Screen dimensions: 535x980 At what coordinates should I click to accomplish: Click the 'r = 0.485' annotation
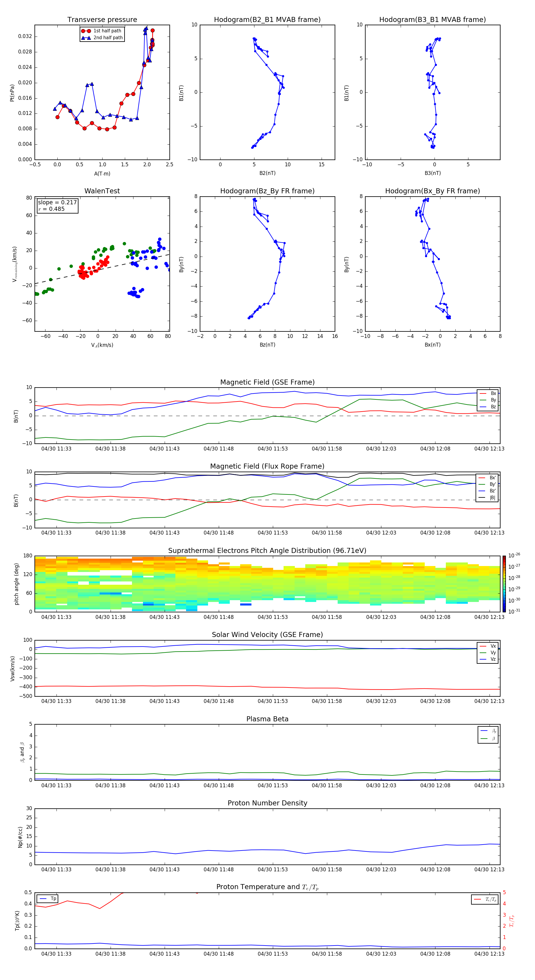[51, 209]
